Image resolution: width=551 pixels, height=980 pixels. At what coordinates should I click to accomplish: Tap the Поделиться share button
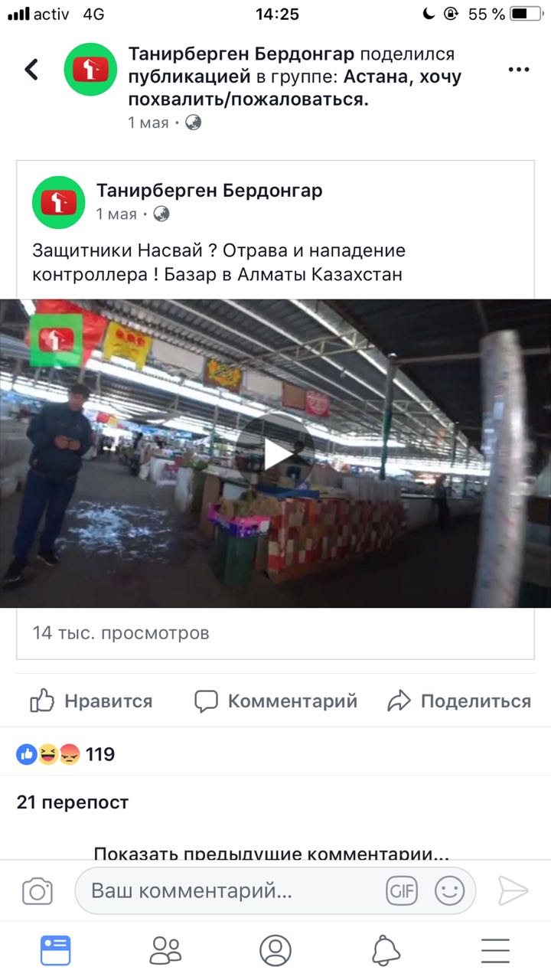[459, 701]
